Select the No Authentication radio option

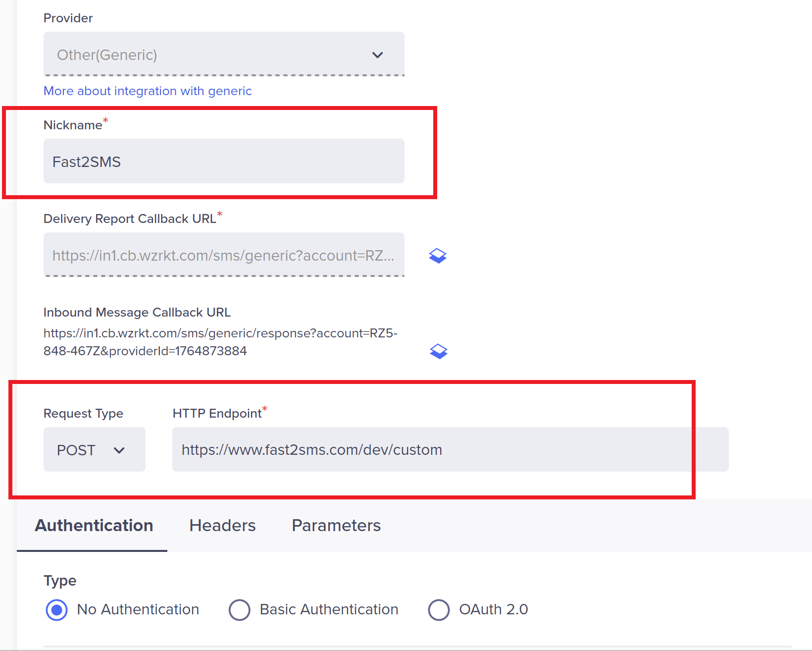[x=57, y=609]
